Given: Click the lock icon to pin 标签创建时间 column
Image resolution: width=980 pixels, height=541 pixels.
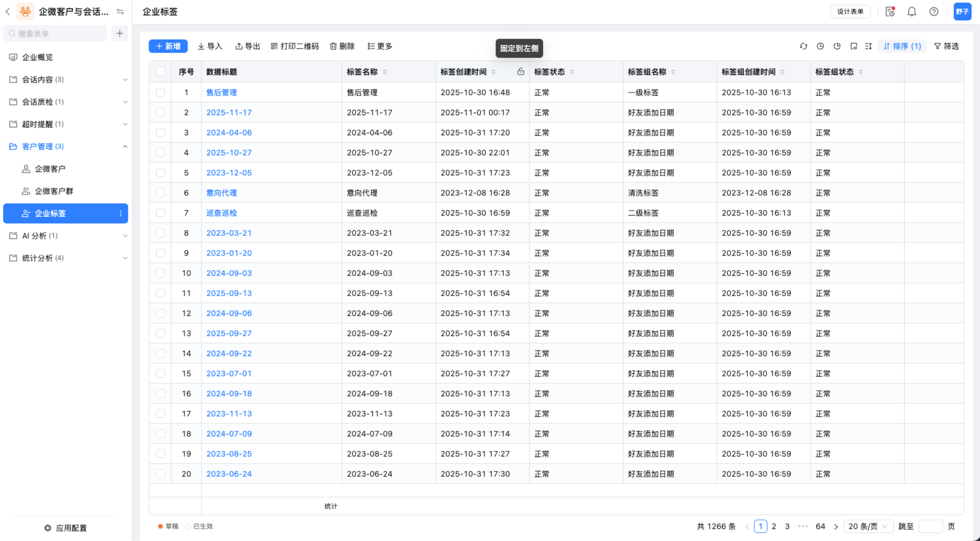Looking at the screenshot, I should [x=521, y=71].
